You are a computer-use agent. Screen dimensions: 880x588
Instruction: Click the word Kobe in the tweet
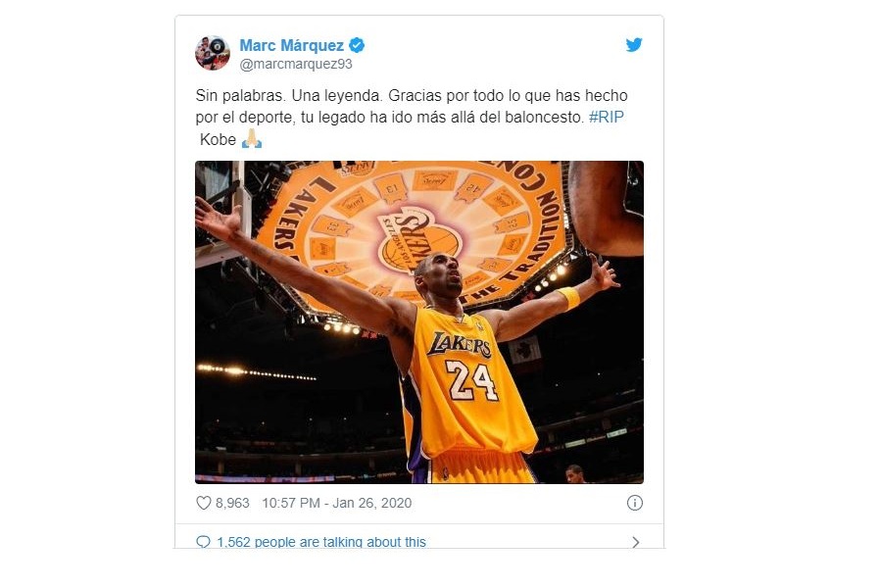point(218,139)
